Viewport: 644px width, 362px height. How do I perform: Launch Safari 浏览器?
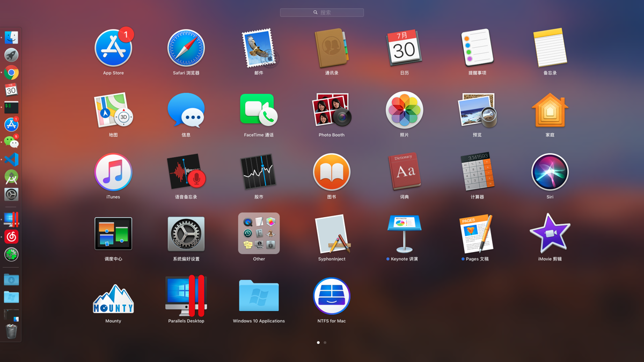186,48
